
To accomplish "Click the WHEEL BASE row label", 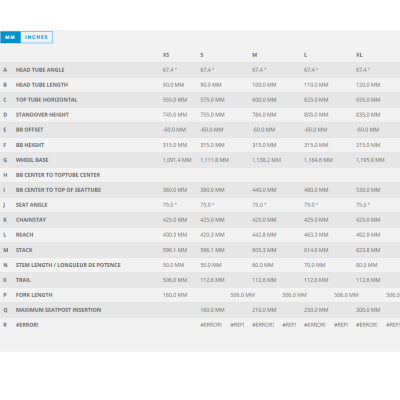I will 32,160.
